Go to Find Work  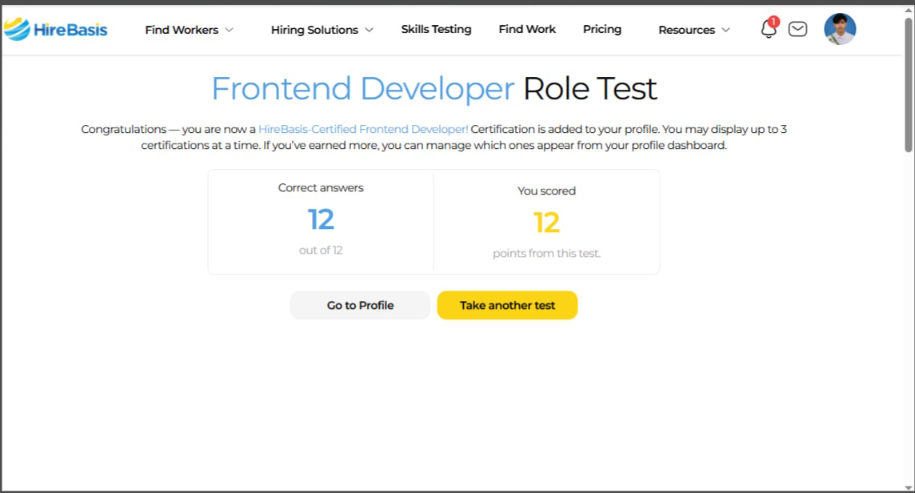(x=527, y=29)
